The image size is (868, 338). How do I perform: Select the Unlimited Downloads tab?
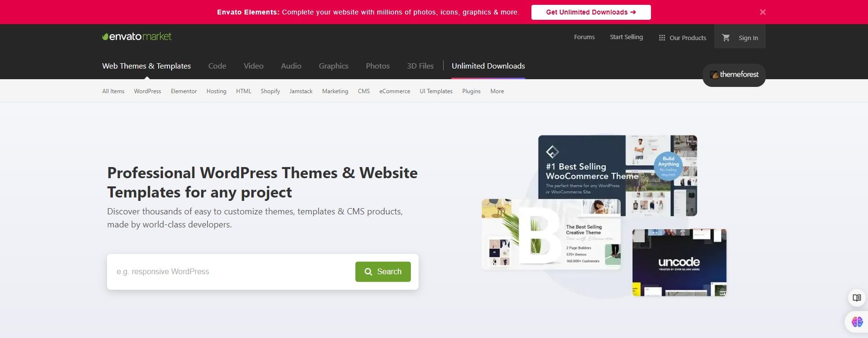[488, 66]
